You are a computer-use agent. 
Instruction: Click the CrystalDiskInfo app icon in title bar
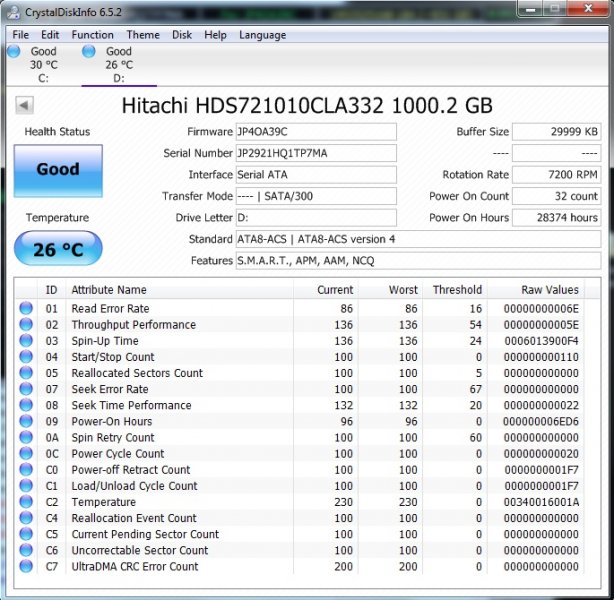[14, 13]
